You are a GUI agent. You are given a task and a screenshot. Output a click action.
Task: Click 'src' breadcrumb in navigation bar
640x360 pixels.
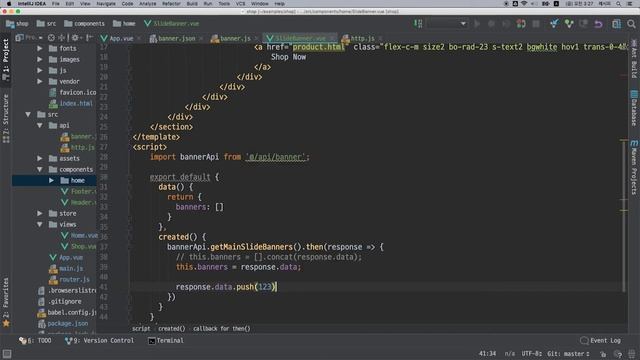(x=46, y=24)
